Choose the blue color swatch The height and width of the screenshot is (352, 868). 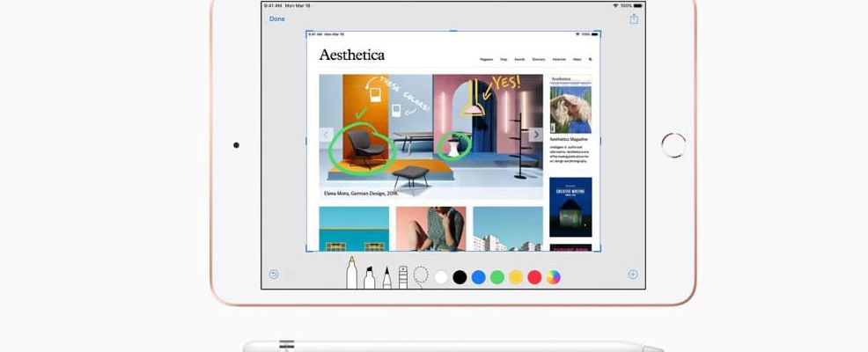click(478, 277)
